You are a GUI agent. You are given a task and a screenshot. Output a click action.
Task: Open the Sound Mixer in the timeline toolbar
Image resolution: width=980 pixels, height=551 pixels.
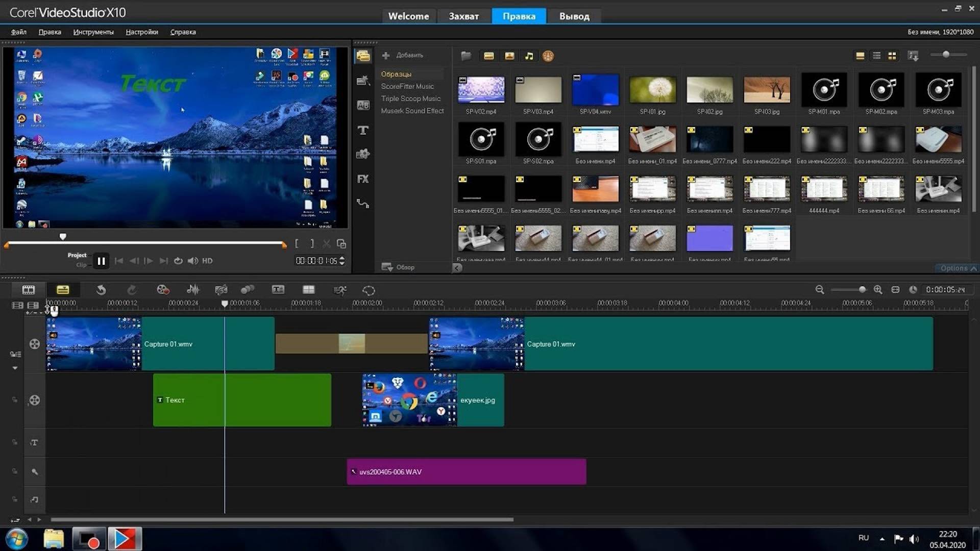click(x=192, y=289)
